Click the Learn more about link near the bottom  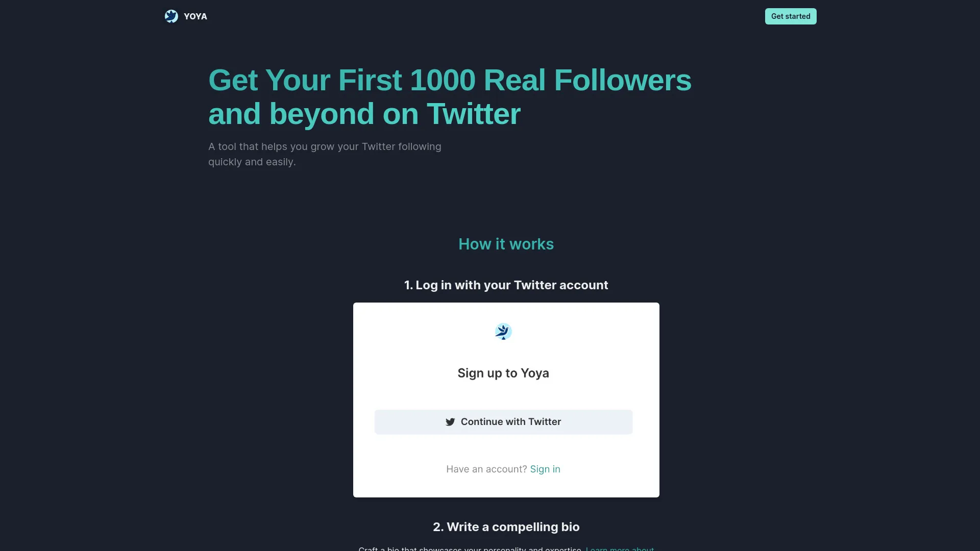620,549
